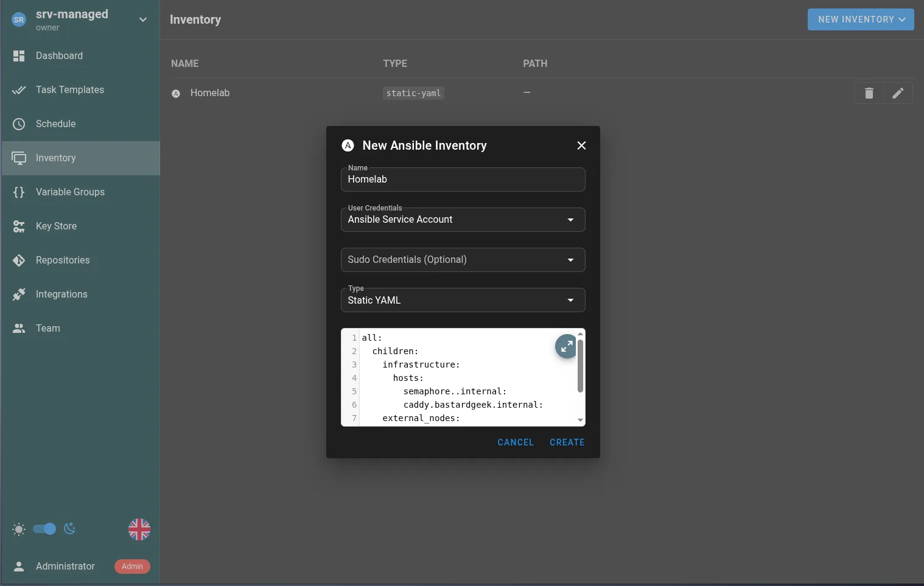The height and width of the screenshot is (586, 924).
Task: Open the Team management page
Action: click(47, 328)
